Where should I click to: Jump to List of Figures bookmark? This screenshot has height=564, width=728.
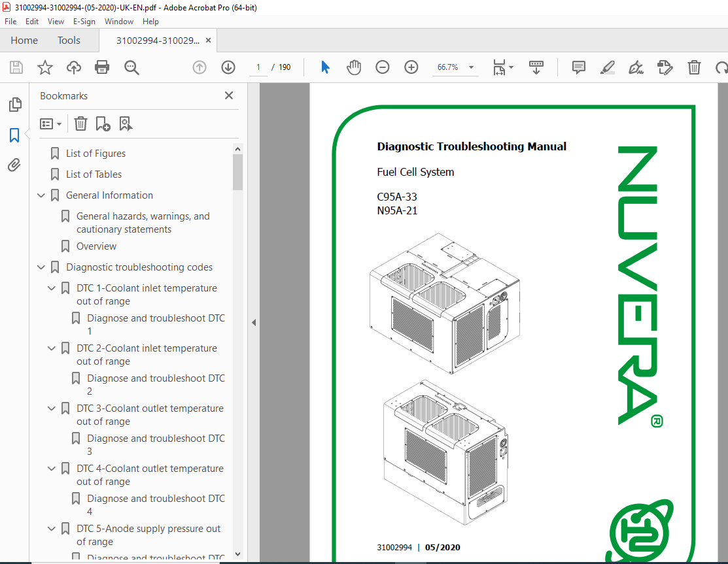pyautogui.click(x=95, y=154)
